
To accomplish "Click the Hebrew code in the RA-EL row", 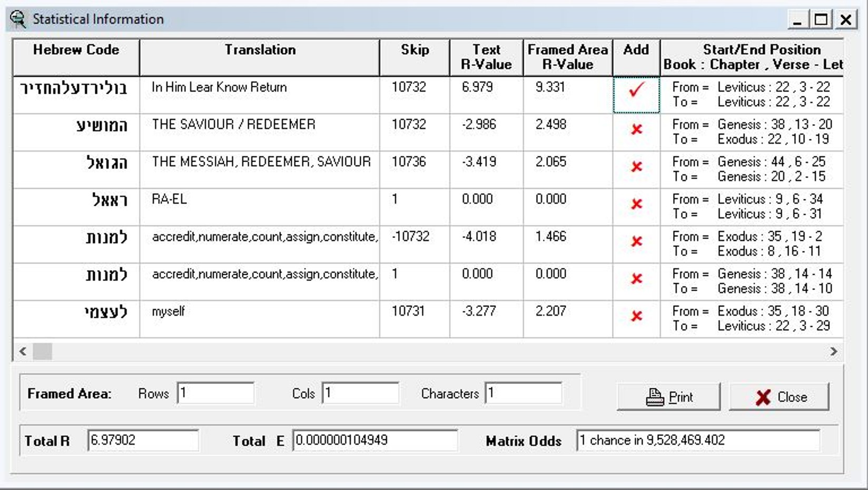I will point(110,201).
